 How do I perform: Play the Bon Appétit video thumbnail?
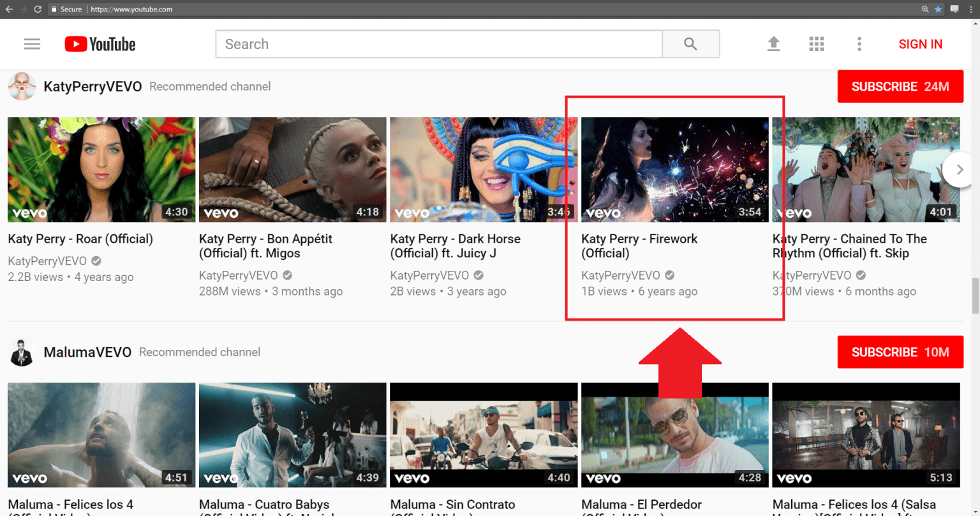pyautogui.click(x=293, y=169)
